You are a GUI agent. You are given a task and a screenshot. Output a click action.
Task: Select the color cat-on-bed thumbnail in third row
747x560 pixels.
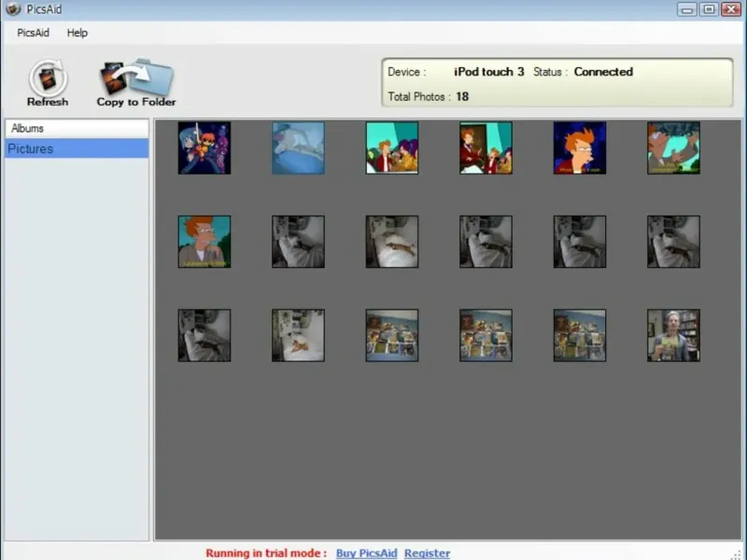(x=298, y=335)
